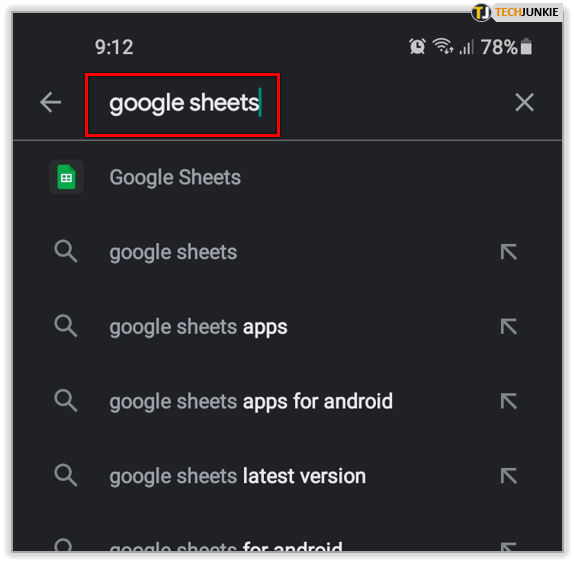Fill query using arrow beside google sheets apps

pyautogui.click(x=509, y=326)
